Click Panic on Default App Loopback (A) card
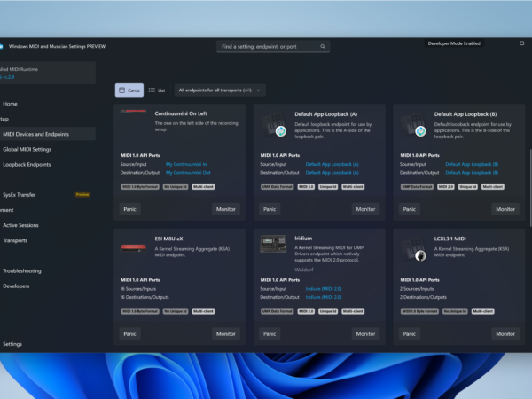 coord(270,209)
